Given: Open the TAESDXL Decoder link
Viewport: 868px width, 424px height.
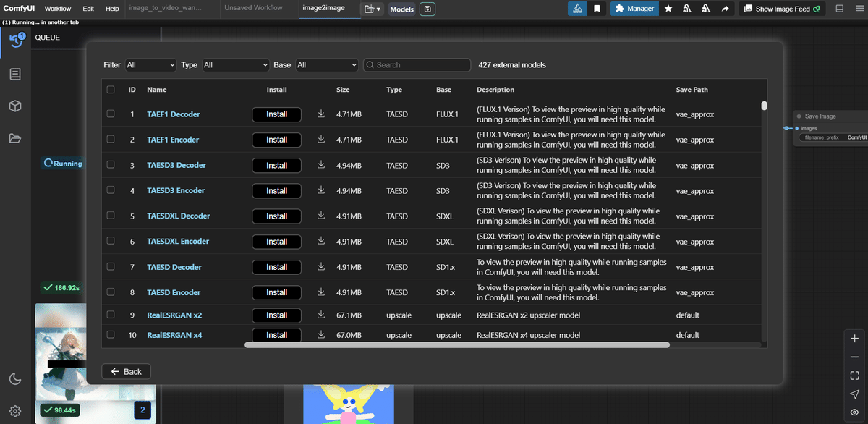Looking at the screenshot, I should tap(179, 216).
